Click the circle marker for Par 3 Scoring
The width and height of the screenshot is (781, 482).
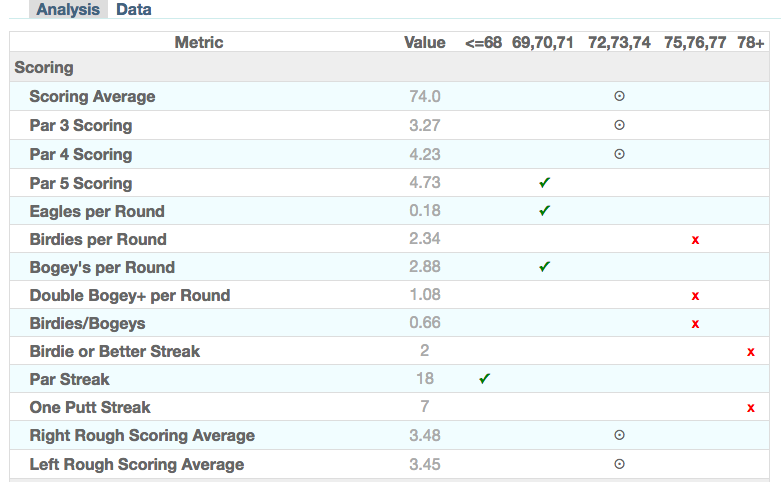[x=619, y=126]
